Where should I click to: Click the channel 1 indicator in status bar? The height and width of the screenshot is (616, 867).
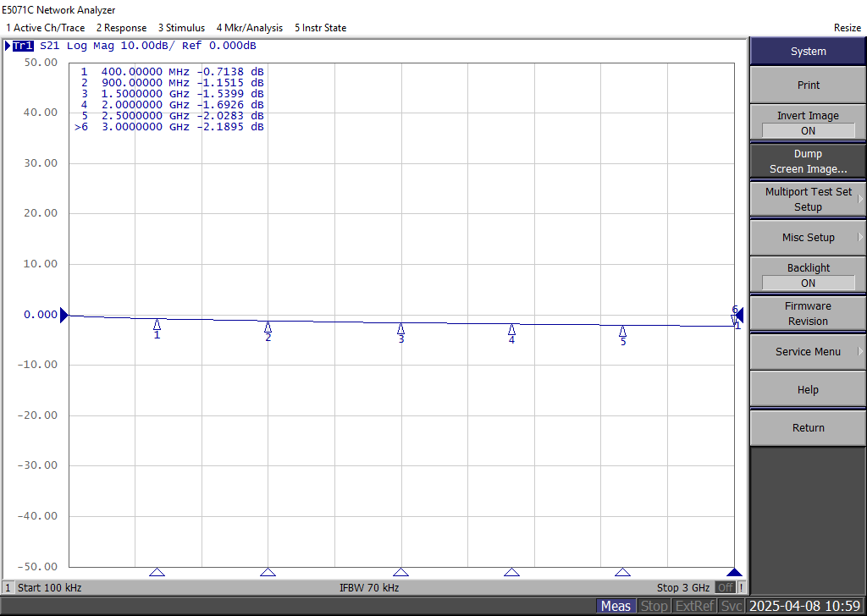(8, 587)
